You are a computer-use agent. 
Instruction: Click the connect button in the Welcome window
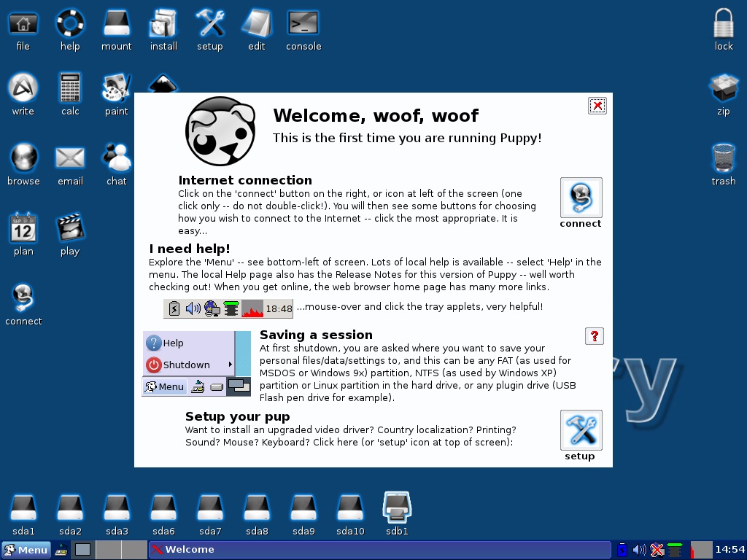(581, 198)
